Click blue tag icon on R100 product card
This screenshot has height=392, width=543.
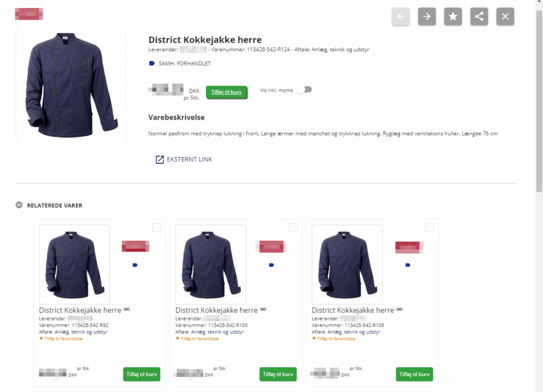point(271,265)
